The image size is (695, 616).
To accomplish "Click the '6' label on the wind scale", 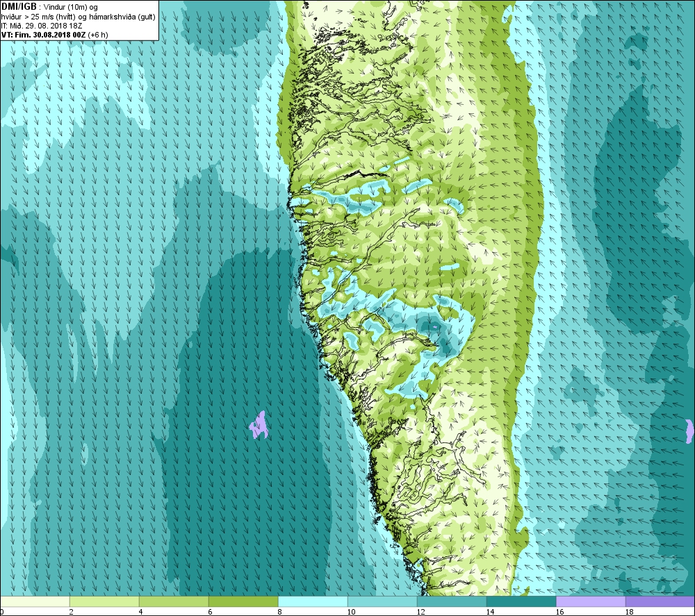I will click(210, 612).
